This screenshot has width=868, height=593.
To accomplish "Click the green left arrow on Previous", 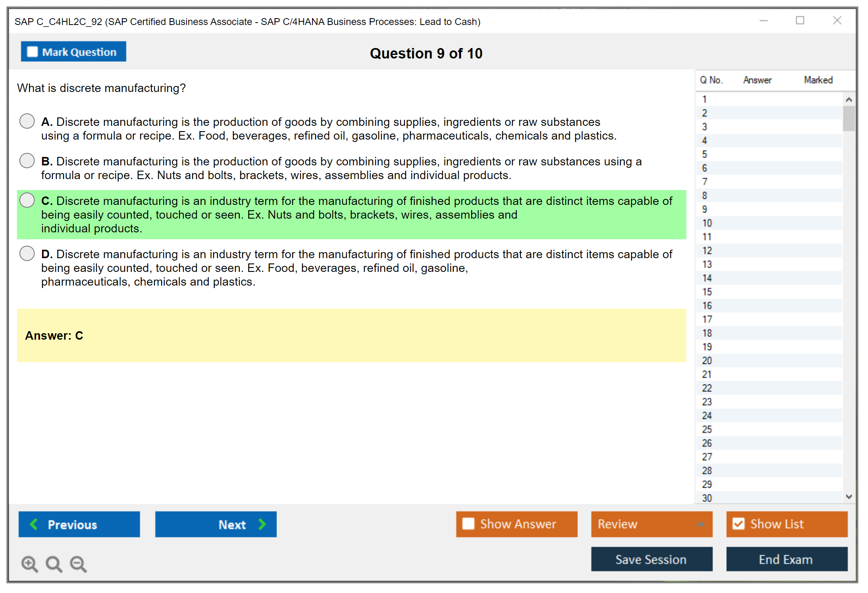I will click(x=34, y=524).
